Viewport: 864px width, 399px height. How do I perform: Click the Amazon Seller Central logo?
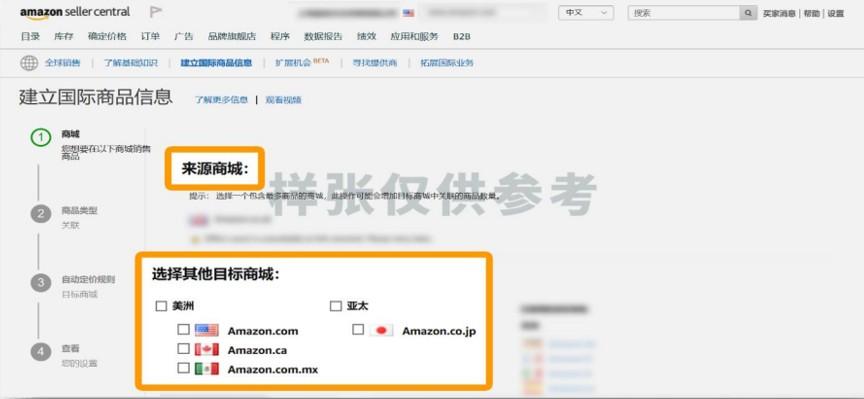click(x=75, y=12)
